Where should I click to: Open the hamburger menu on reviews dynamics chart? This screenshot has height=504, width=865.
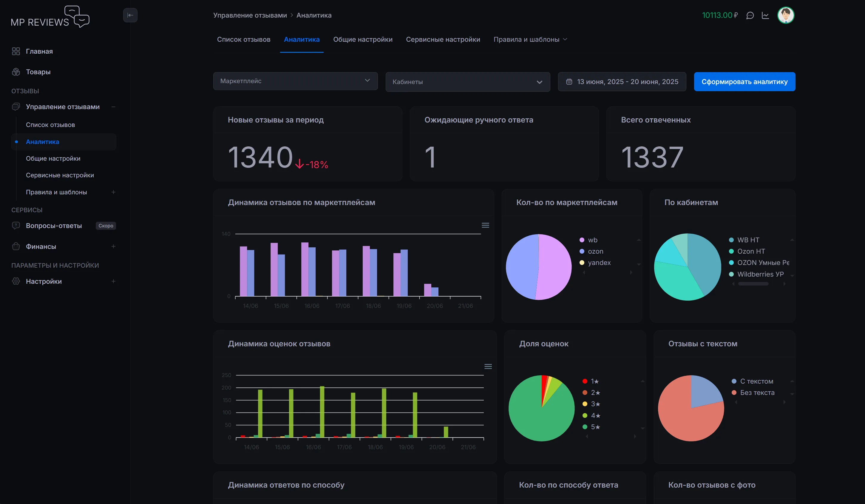pyautogui.click(x=485, y=225)
